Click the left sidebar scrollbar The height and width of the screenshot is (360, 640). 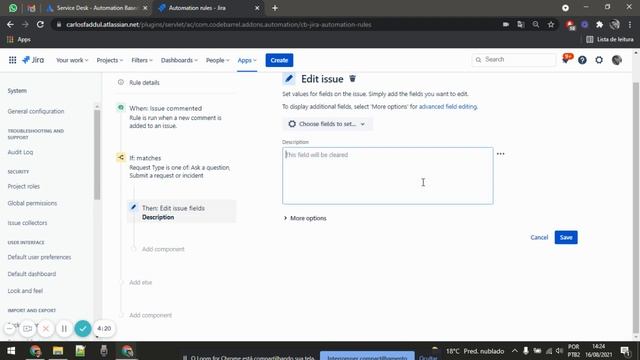[x=97, y=154]
